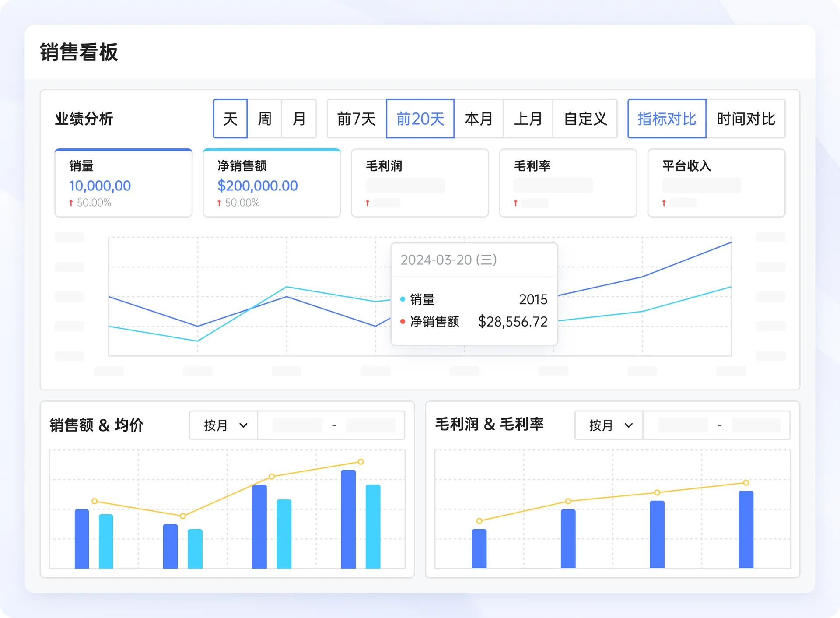Click start date field in 毛利润 & 毛利率

(683, 425)
